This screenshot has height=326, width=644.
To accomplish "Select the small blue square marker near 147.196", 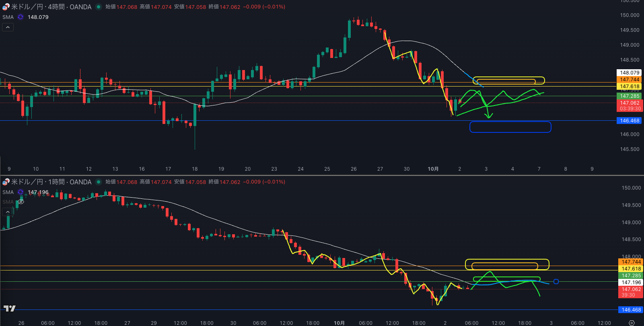I will [x=556, y=282].
